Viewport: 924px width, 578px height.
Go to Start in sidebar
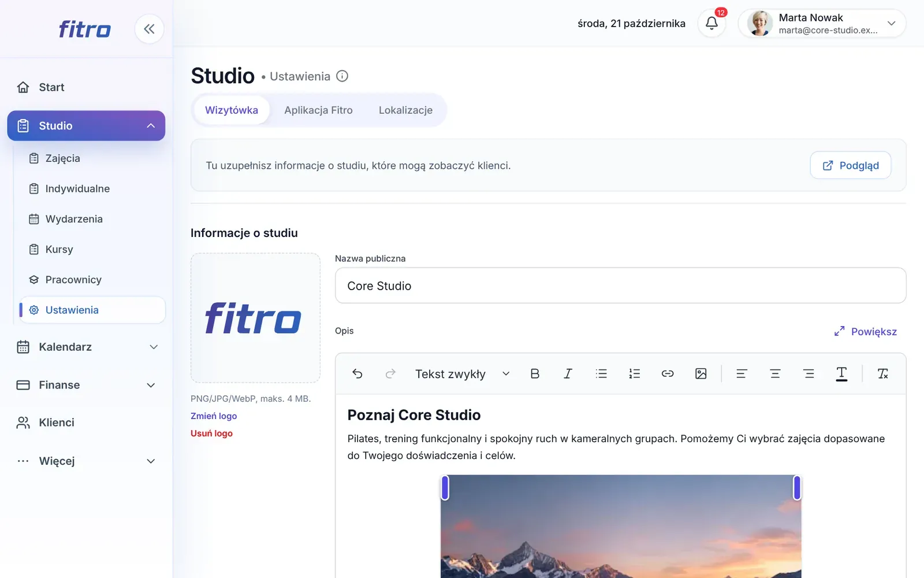point(86,87)
